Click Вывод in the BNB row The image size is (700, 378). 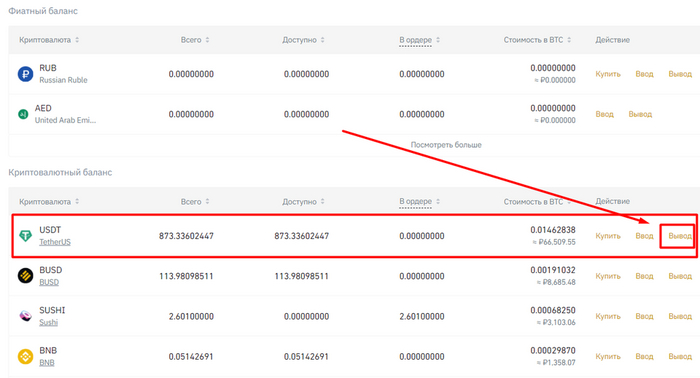(x=680, y=356)
